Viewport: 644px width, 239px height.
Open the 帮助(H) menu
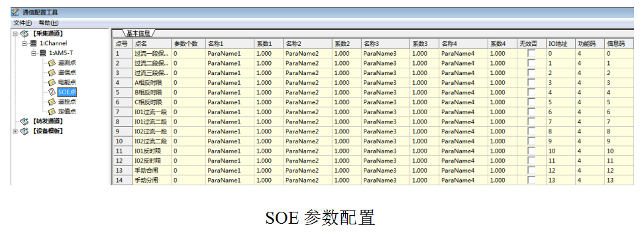pyautogui.click(x=48, y=23)
